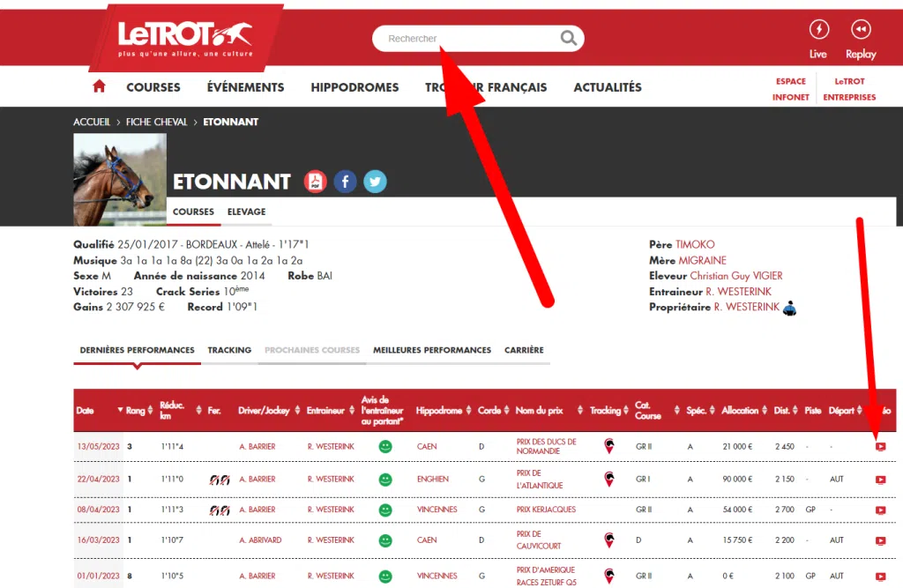Play the video of the 13/05/2023 race
903x588 pixels.
click(x=881, y=446)
